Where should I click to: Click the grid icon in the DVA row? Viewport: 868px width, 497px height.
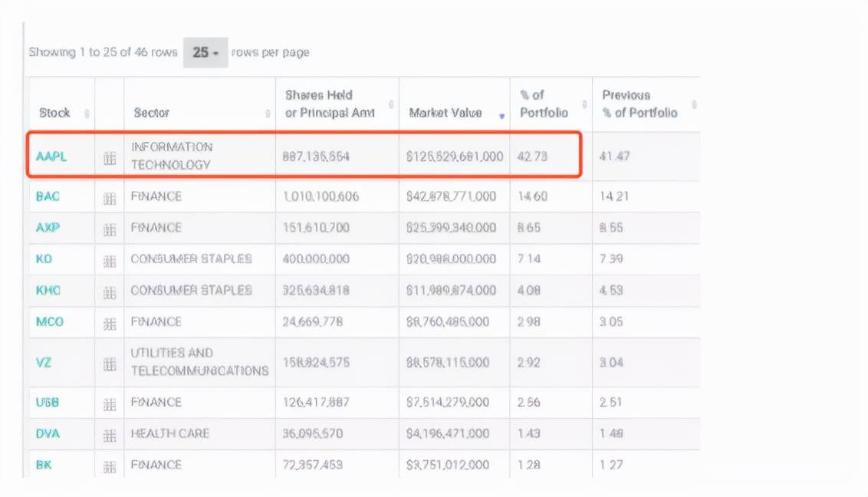coord(110,435)
